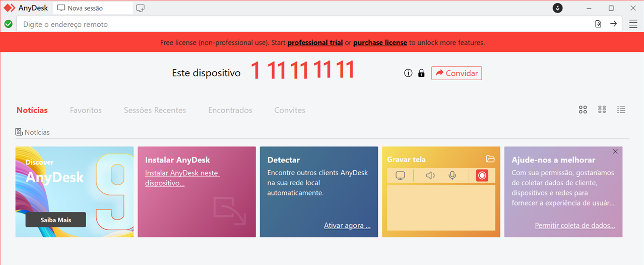
Task: Open recordings folder icon in Gravar tela
Action: 490,159
